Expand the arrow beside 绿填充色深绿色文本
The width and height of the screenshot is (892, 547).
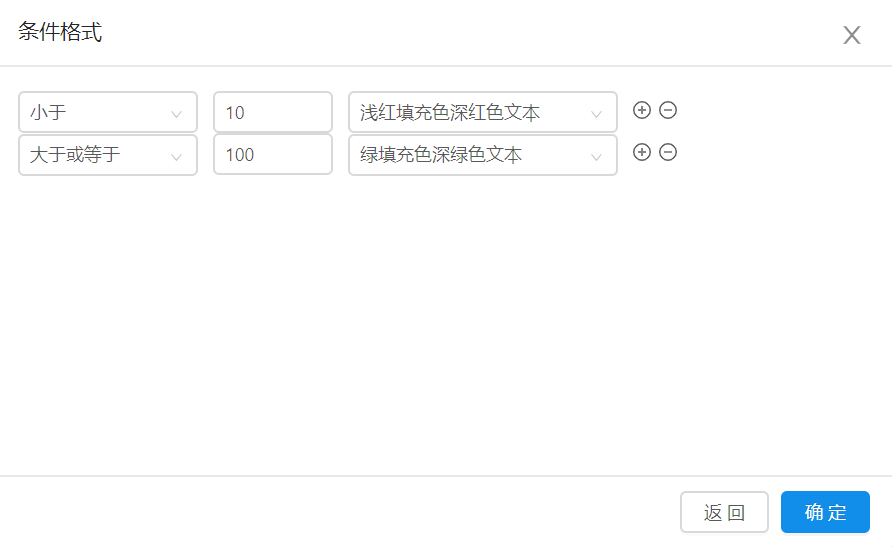[597, 157]
